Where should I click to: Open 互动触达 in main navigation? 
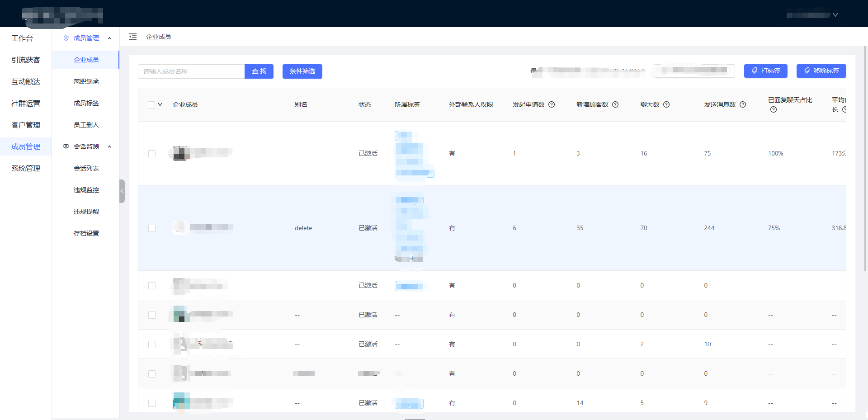(26, 82)
